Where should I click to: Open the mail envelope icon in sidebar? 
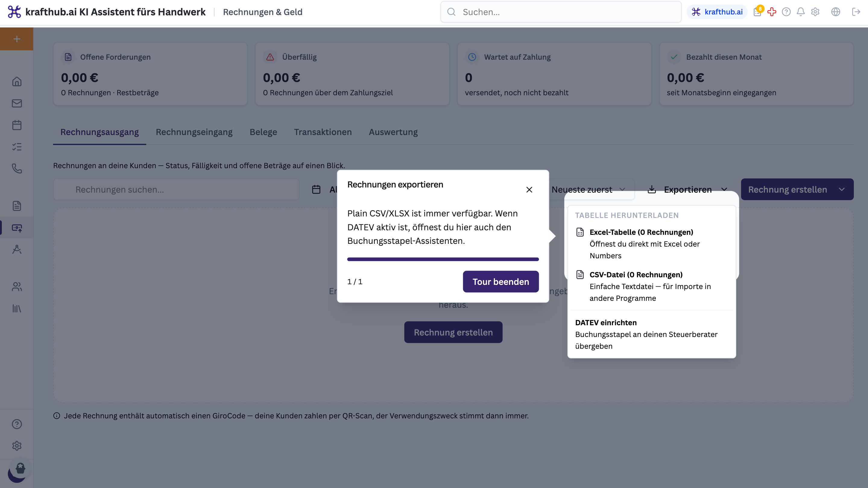coord(17,103)
